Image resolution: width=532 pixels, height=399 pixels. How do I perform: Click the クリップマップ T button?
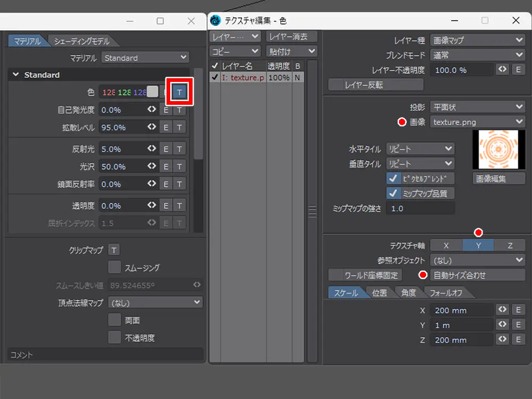click(x=114, y=250)
